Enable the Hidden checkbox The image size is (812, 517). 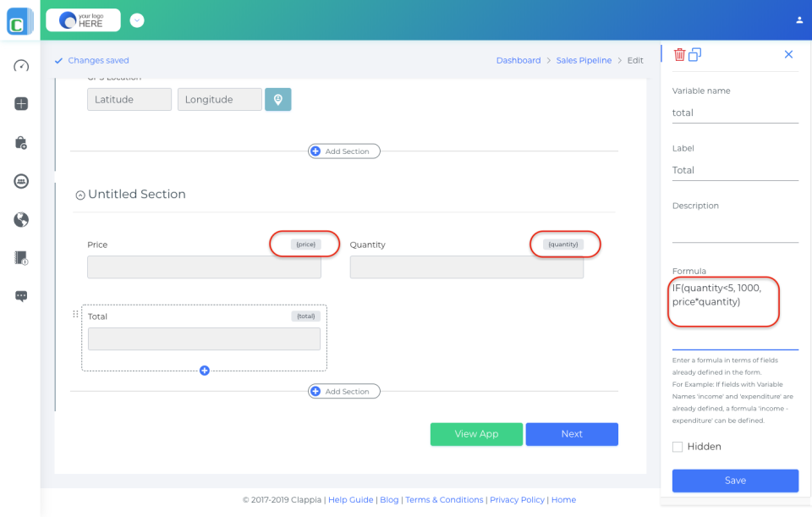point(677,446)
